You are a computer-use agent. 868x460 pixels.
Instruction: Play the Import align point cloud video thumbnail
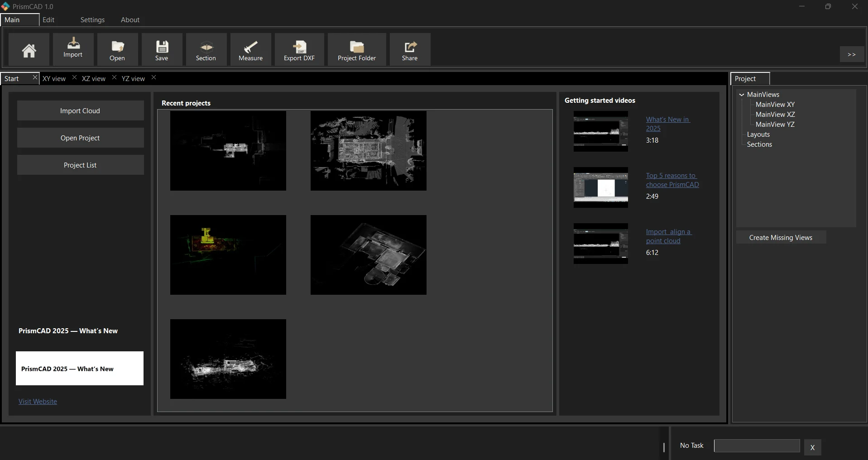[601, 244]
